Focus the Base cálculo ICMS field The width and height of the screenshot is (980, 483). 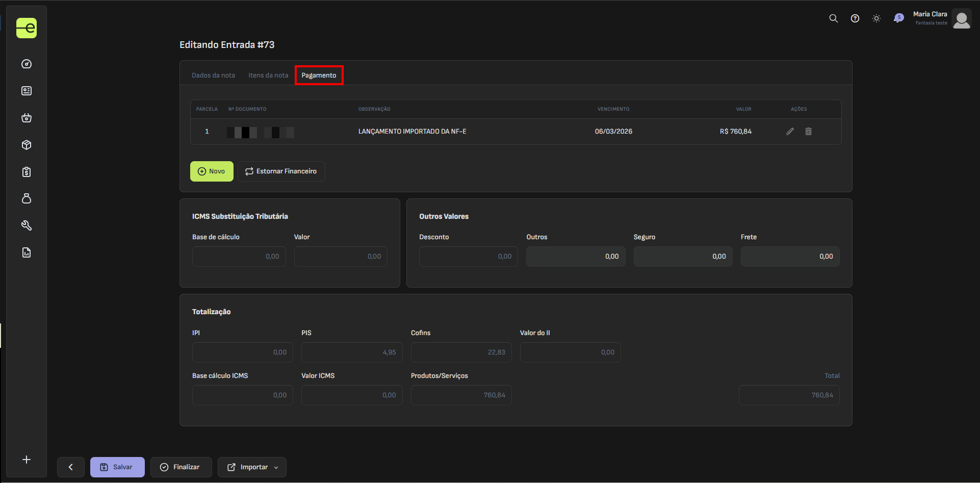[243, 395]
